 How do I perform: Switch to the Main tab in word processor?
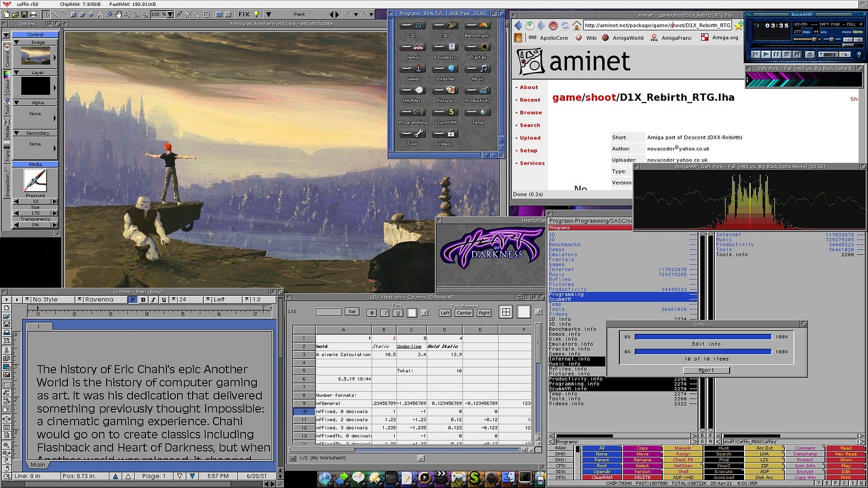coord(38,465)
